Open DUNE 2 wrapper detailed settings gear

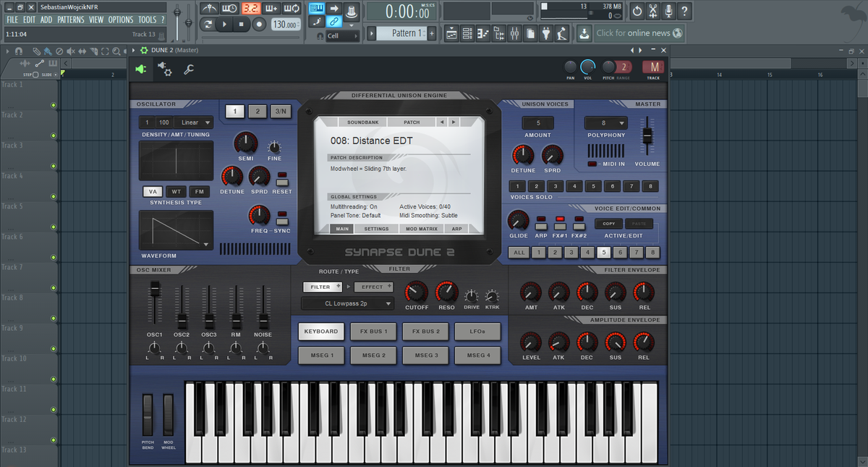164,69
